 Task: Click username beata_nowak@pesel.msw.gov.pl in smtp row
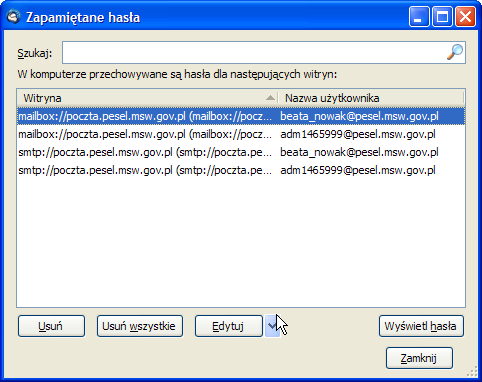pos(359,152)
